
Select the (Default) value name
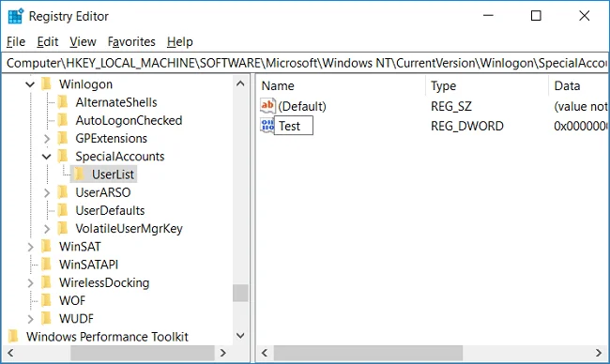pyautogui.click(x=302, y=106)
